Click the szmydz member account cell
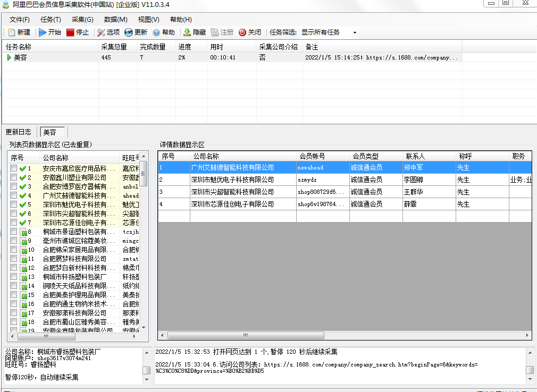The width and height of the screenshot is (537, 392). [x=323, y=180]
